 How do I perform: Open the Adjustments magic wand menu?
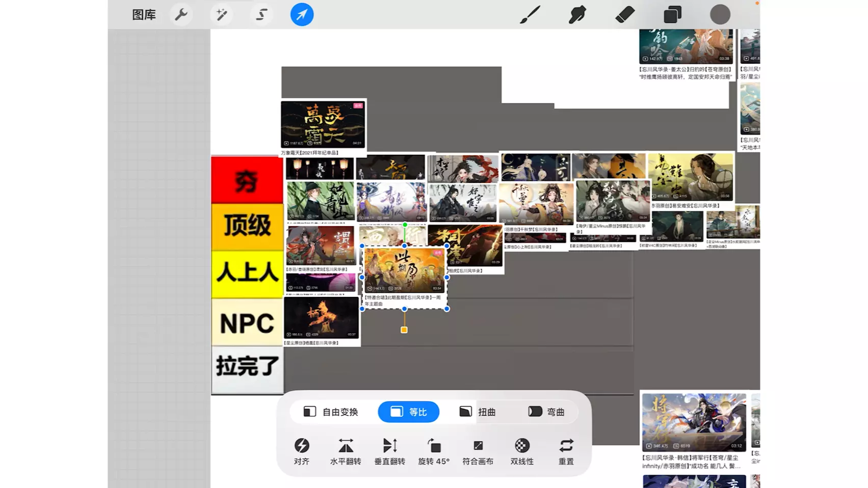222,15
